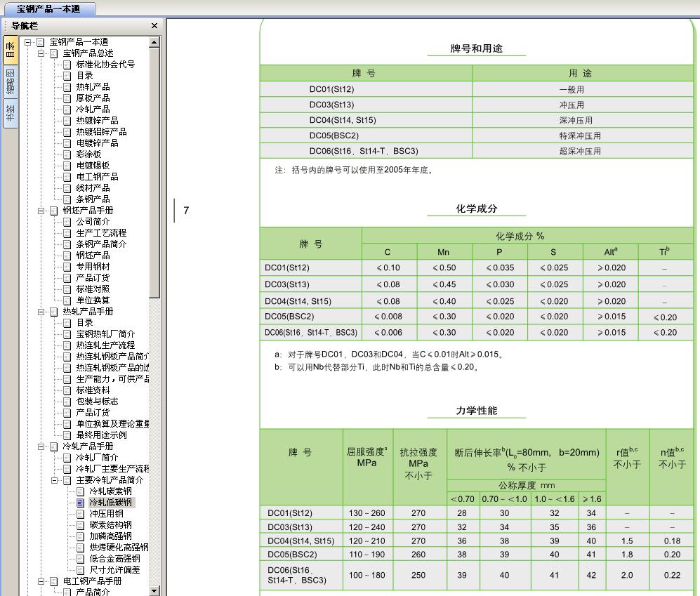Click the page icon next to 热连轧生产流程

pos(67,345)
